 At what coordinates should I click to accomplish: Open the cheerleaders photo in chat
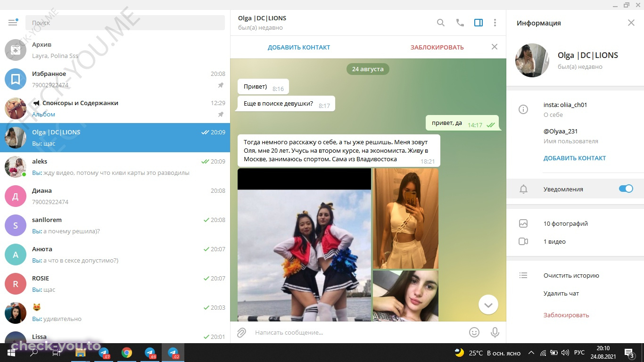click(x=304, y=245)
